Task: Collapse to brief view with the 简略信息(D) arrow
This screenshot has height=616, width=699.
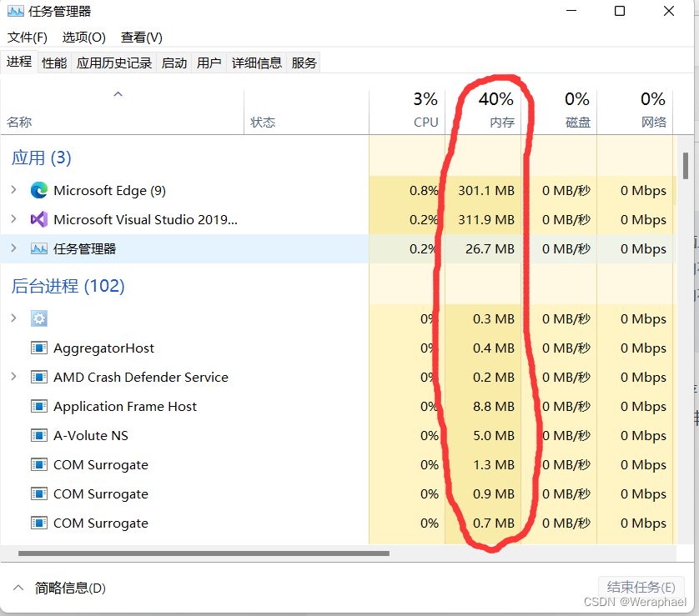Action: [x=18, y=588]
